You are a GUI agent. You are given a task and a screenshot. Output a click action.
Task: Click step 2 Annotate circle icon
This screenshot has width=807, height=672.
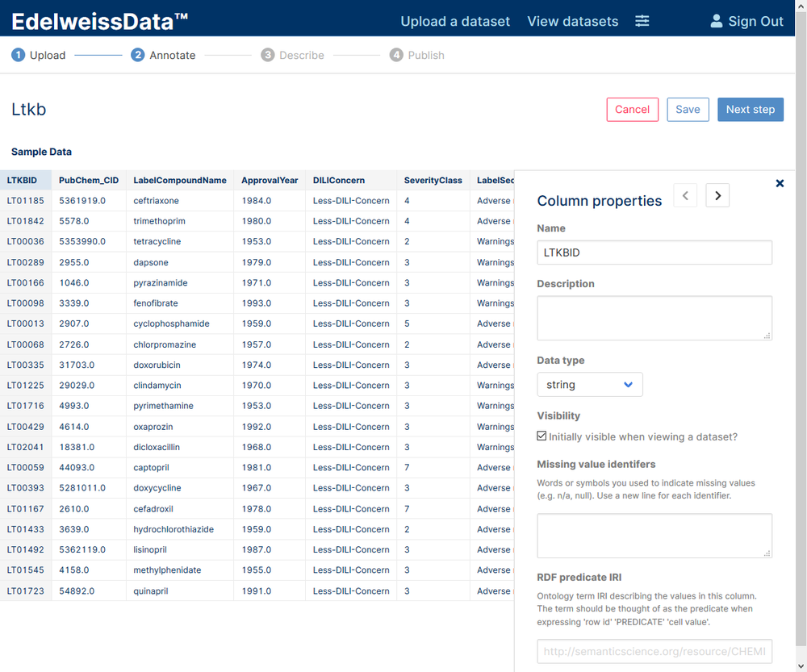137,55
